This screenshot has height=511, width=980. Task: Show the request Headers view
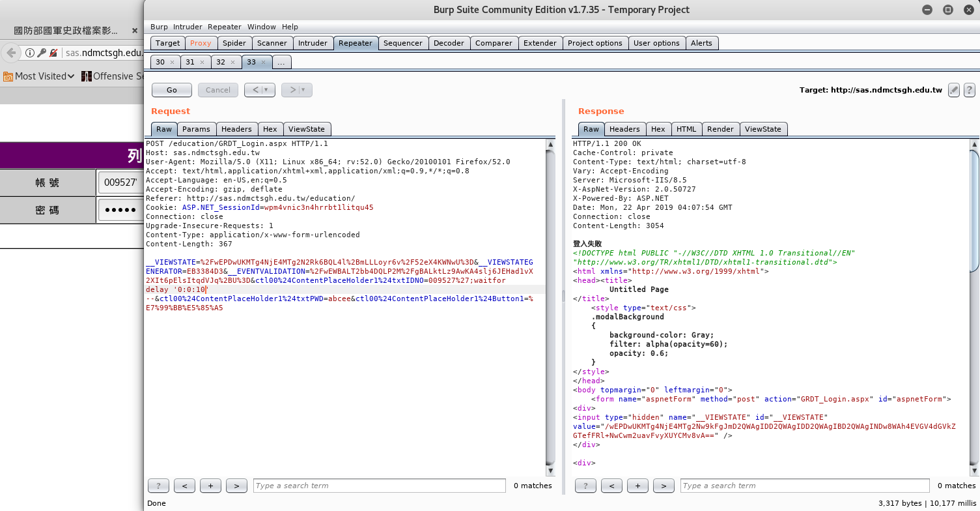coord(236,129)
